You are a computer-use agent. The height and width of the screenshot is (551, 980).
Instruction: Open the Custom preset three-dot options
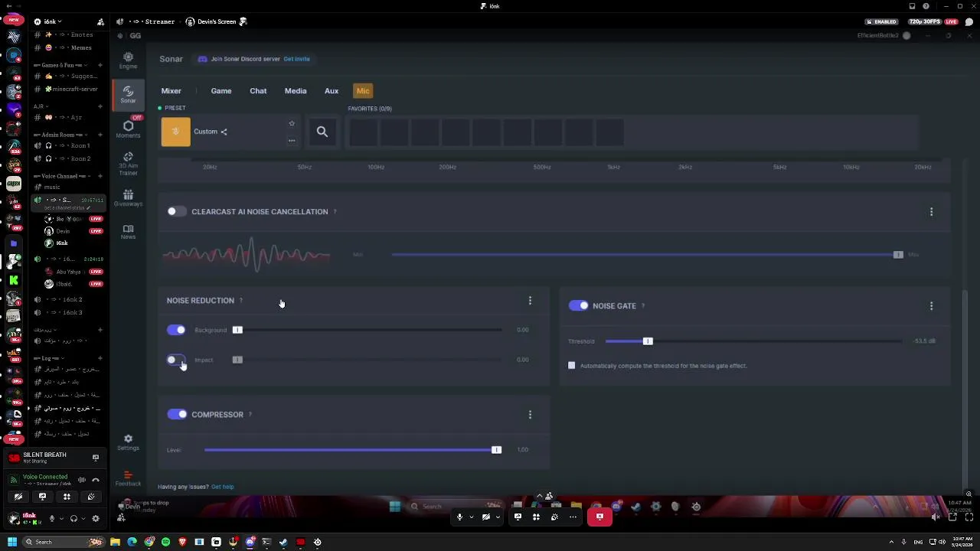(x=292, y=140)
